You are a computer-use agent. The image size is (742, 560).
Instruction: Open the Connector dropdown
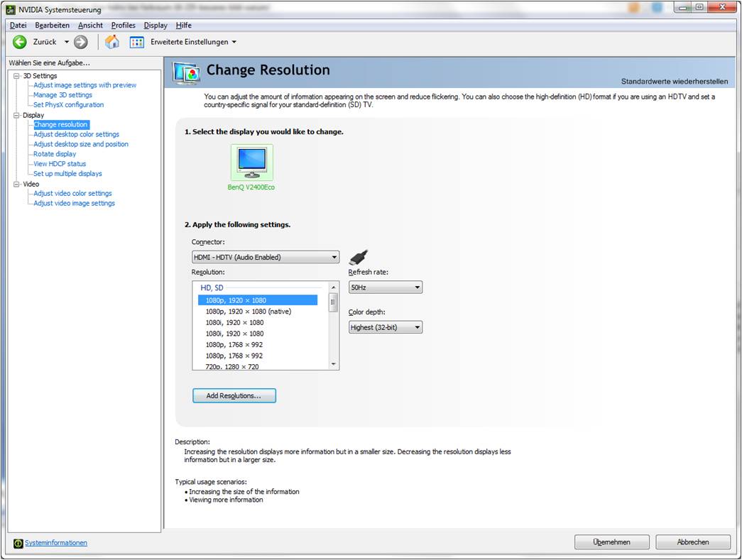pos(265,258)
